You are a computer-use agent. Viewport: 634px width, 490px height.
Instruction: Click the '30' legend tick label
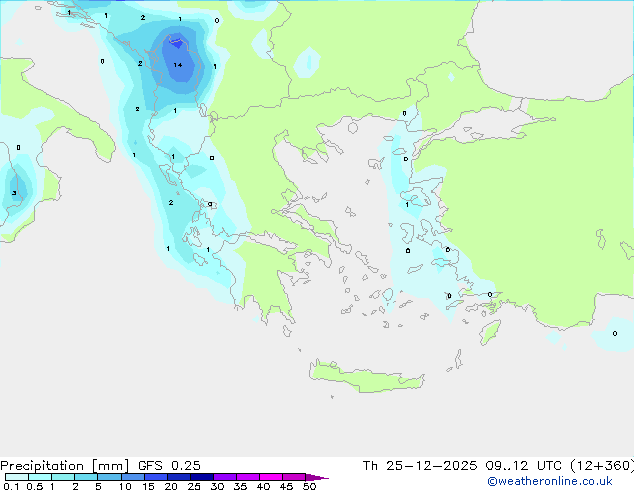217,486
